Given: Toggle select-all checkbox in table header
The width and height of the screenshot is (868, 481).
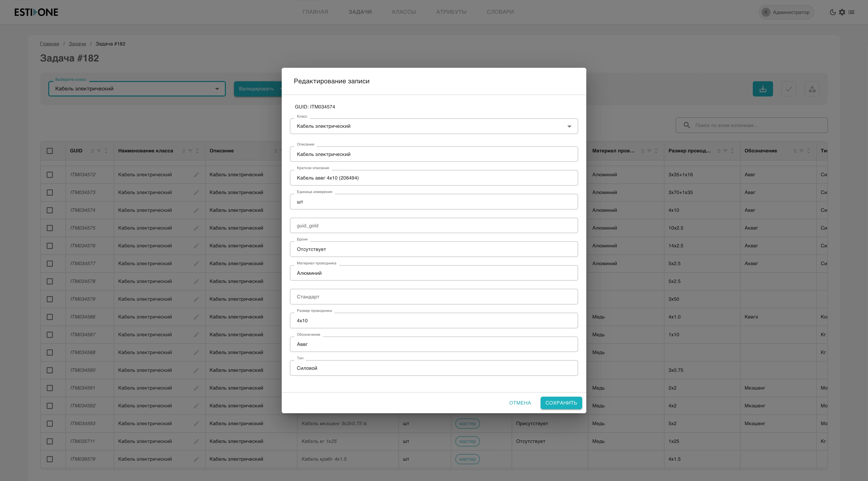Looking at the screenshot, I should tap(50, 151).
